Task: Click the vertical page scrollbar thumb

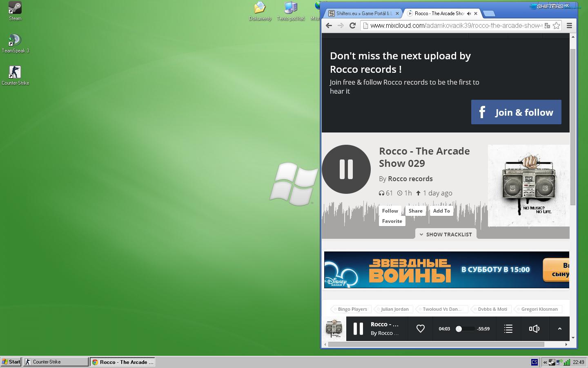Action: point(572,127)
